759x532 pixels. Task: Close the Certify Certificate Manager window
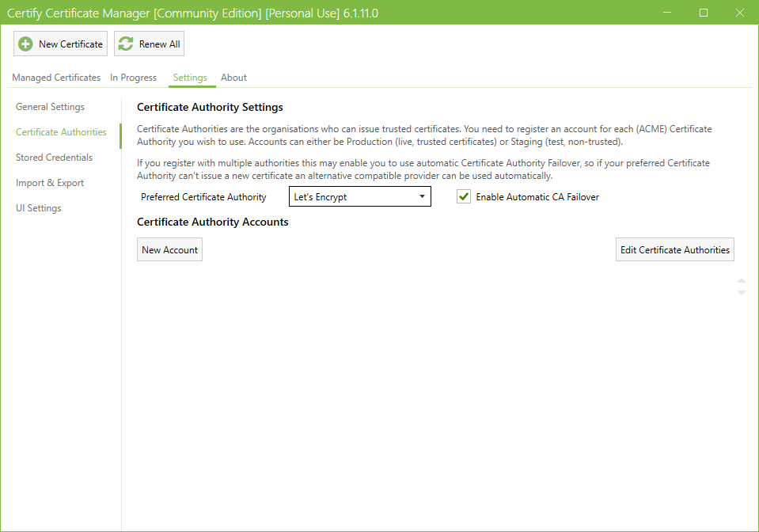[740, 13]
